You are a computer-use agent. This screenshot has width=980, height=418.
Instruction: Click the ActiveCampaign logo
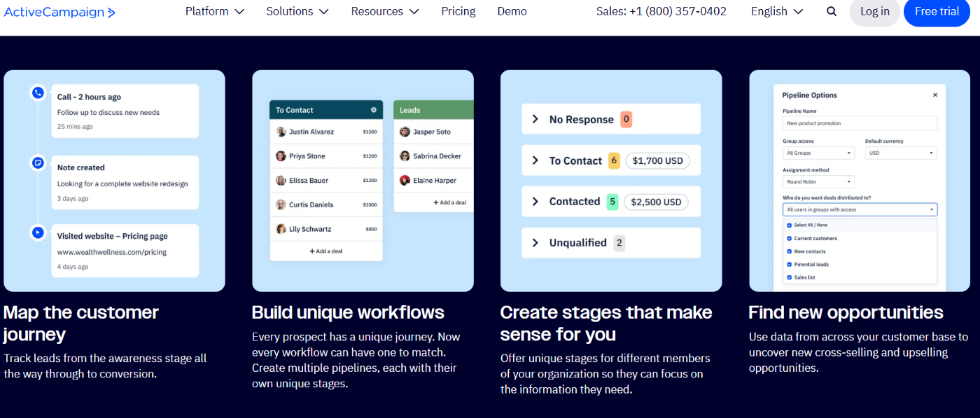tap(58, 12)
